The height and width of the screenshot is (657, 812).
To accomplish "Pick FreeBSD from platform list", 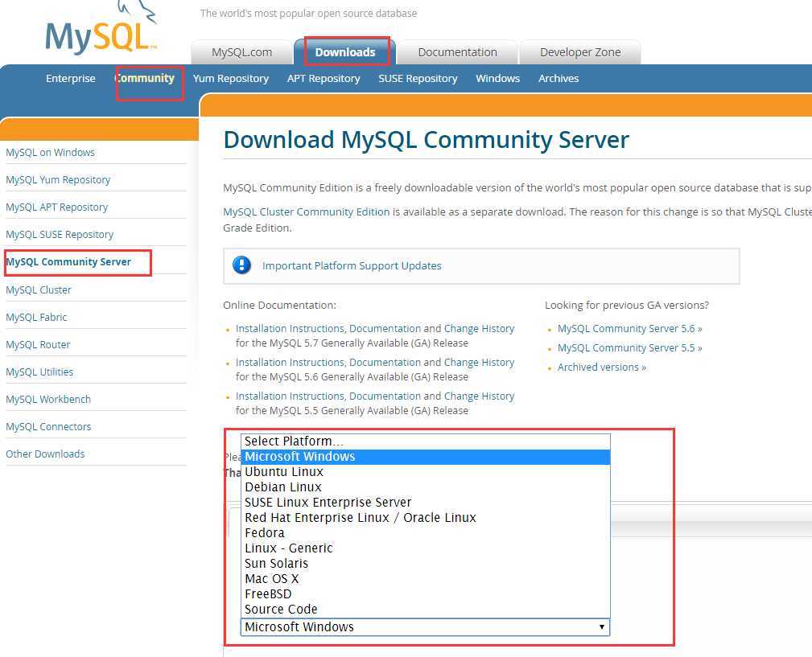I will 426,594.
